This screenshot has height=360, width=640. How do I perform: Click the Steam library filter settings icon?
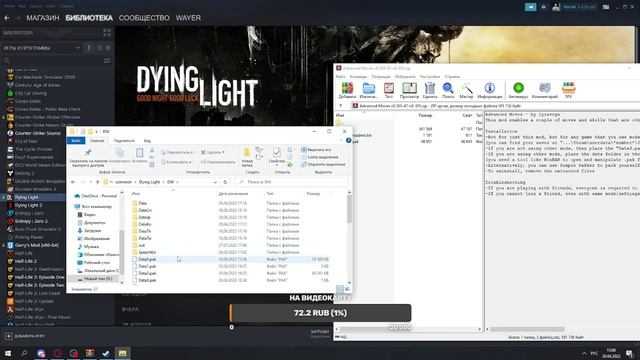click(107, 60)
